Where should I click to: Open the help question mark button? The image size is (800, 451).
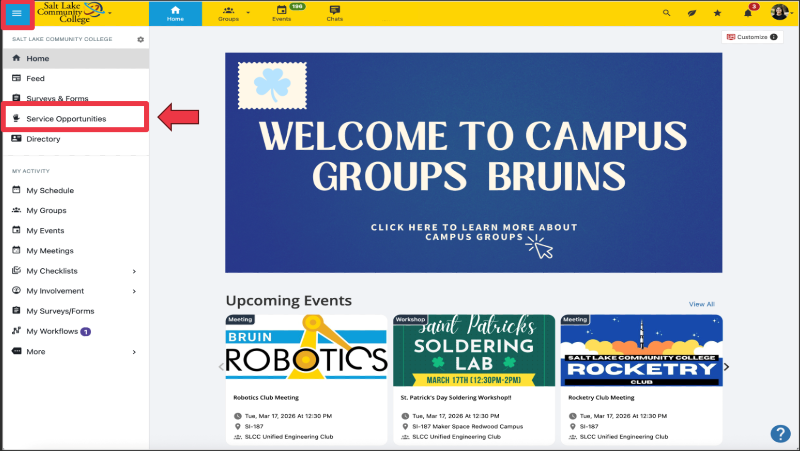pyautogui.click(x=780, y=434)
